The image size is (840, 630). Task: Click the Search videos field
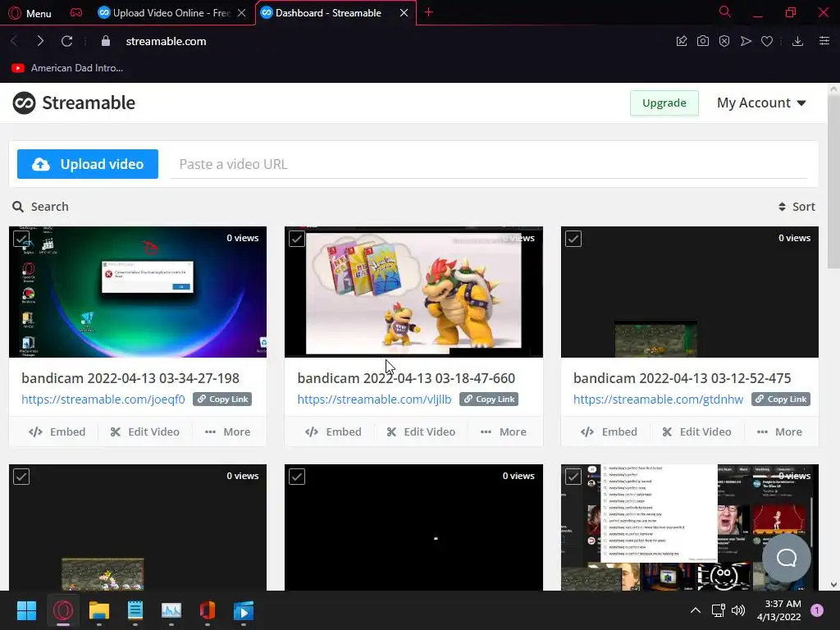[x=41, y=207]
